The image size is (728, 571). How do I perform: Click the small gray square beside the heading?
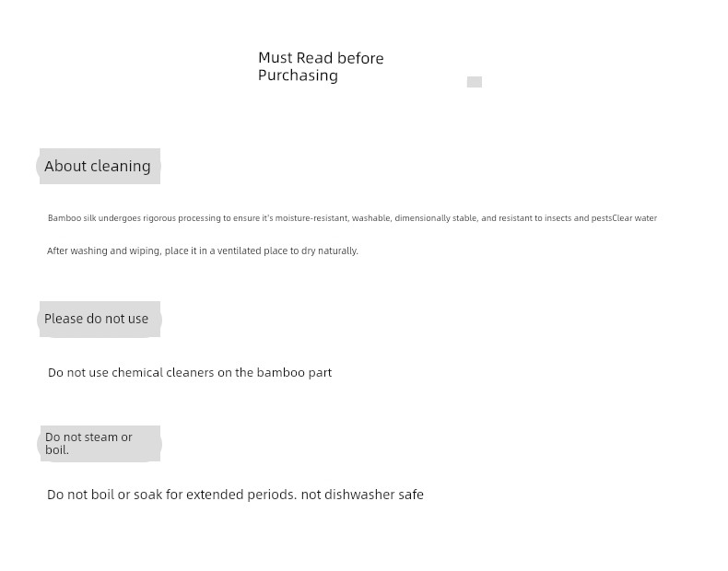point(474,82)
